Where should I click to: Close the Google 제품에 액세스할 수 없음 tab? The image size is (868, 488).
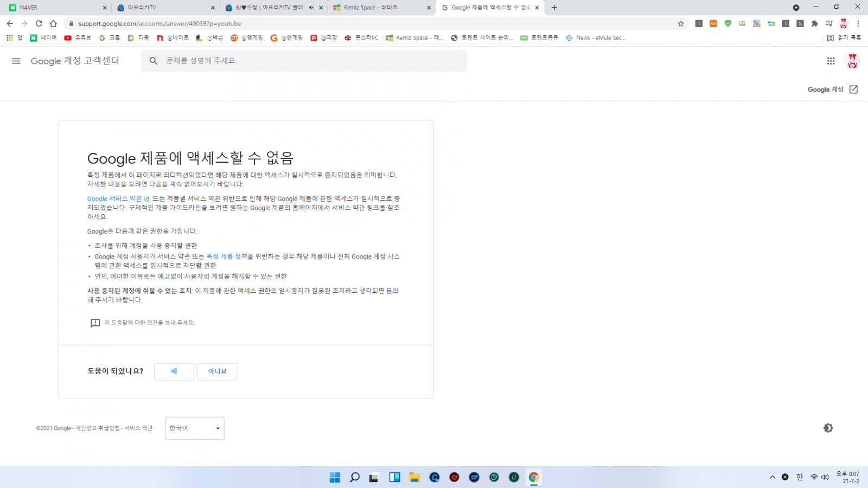click(537, 8)
